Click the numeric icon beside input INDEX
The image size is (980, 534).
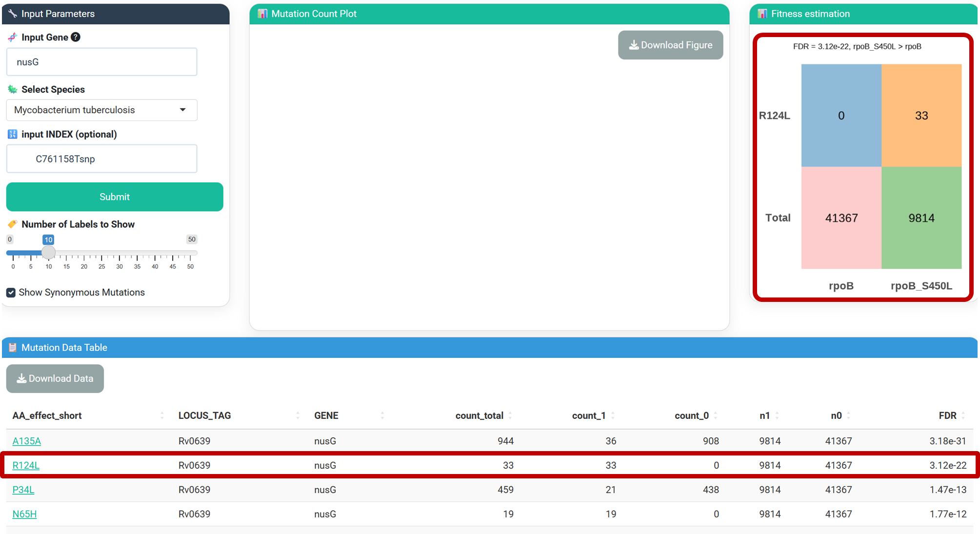pyautogui.click(x=13, y=134)
